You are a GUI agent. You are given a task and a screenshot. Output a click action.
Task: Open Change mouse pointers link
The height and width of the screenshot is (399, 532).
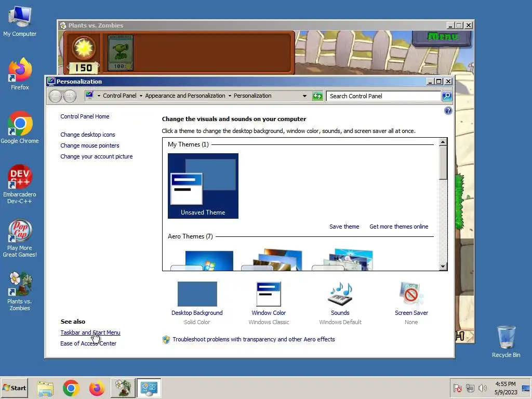tap(90, 145)
